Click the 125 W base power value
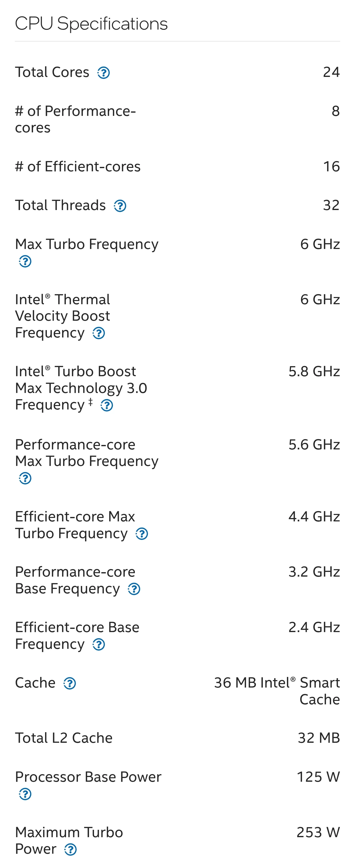 click(x=318, y=777)
